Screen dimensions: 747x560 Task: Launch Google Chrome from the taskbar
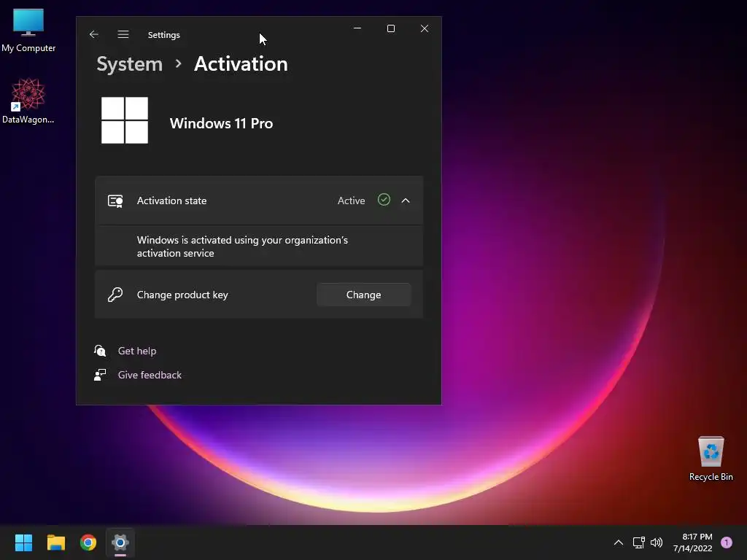[x=88, y=542]
